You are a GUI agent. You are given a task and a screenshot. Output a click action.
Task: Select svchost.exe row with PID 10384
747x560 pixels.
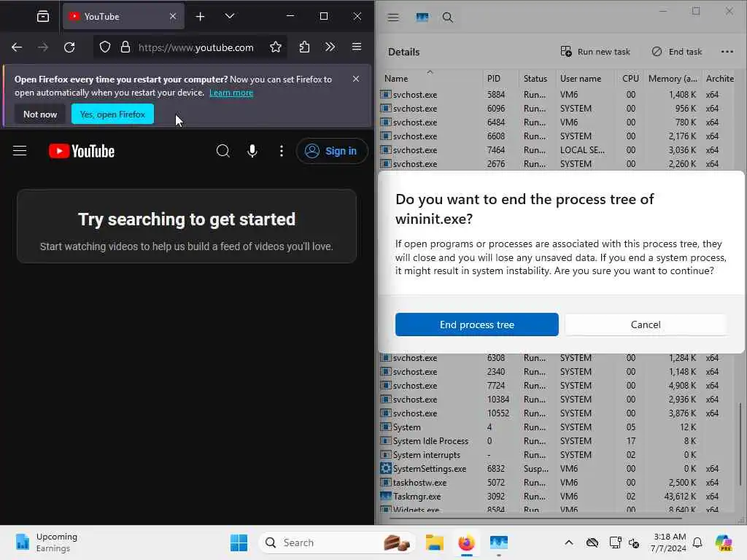[557, 400]
